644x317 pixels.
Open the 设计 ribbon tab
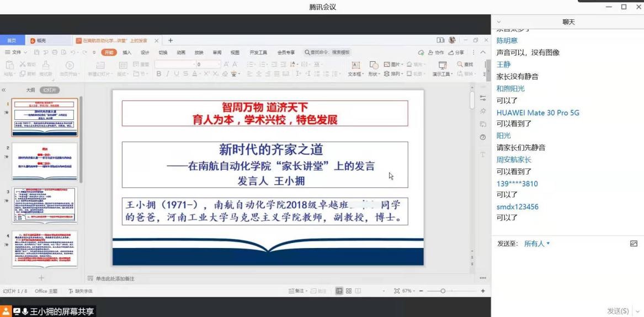pyautogui.click(x=145, y=52)
